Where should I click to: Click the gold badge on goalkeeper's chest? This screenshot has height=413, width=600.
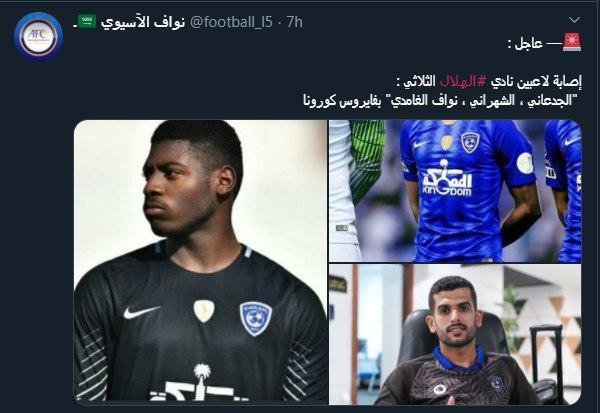click(204, 311)
